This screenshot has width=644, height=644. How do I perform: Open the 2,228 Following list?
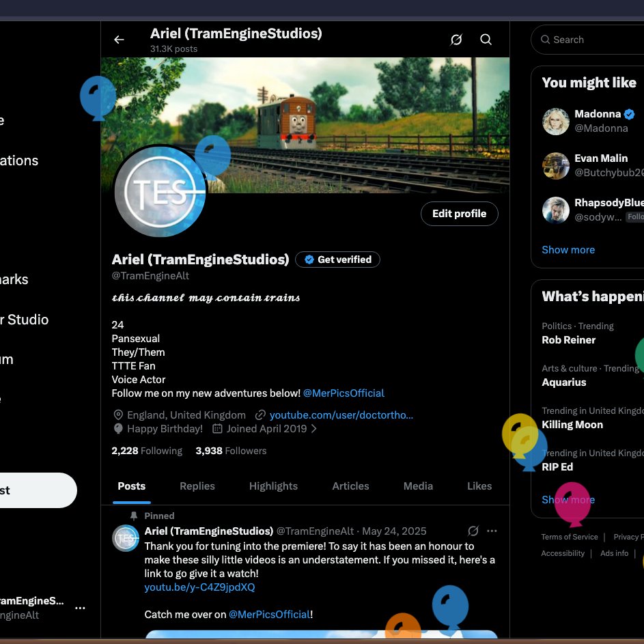coord(147,451)
